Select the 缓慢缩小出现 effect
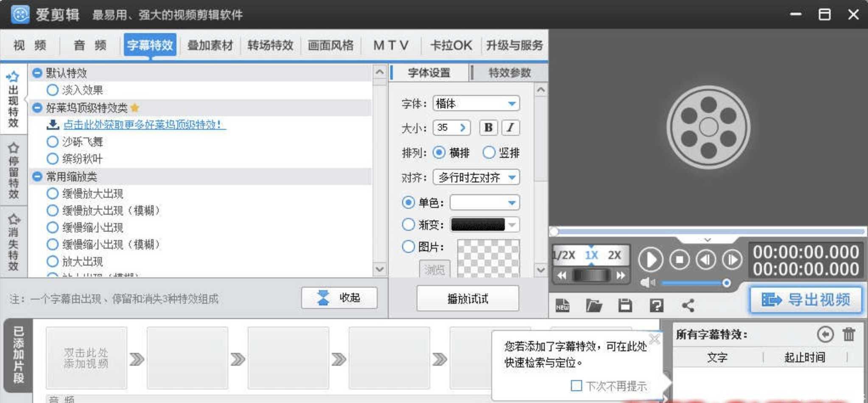The image size is (868, 403). 52,227
